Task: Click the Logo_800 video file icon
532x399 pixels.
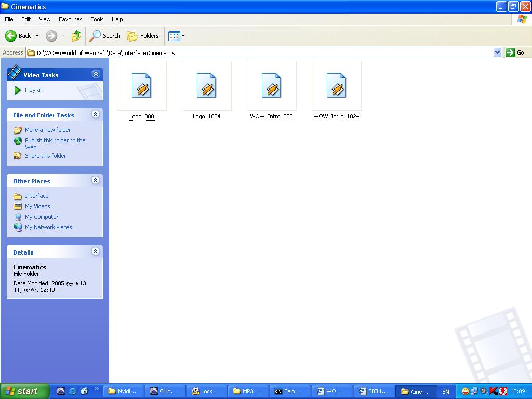Action: pos(141,85)
